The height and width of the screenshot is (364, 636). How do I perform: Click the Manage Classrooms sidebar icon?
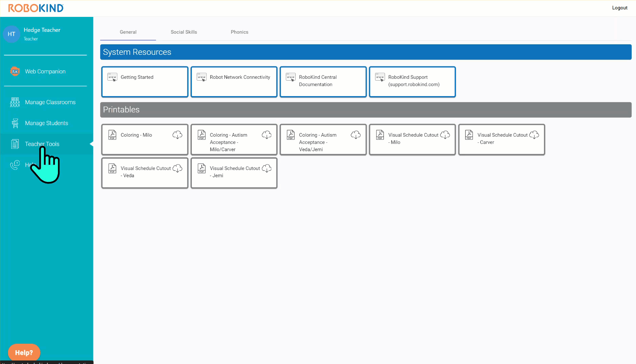click(15, 102)
